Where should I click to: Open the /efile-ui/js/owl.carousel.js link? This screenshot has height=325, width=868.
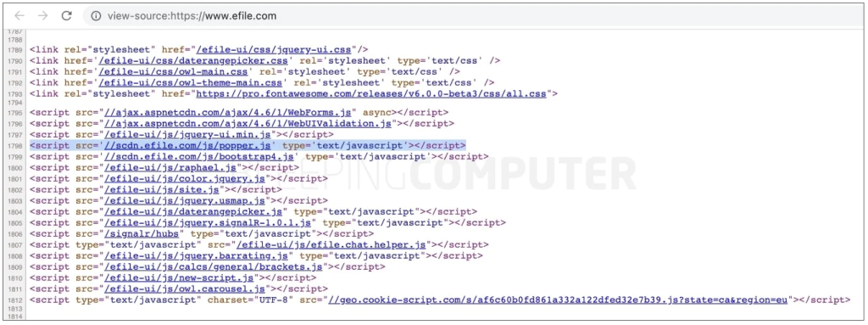[x=185, y=289]
